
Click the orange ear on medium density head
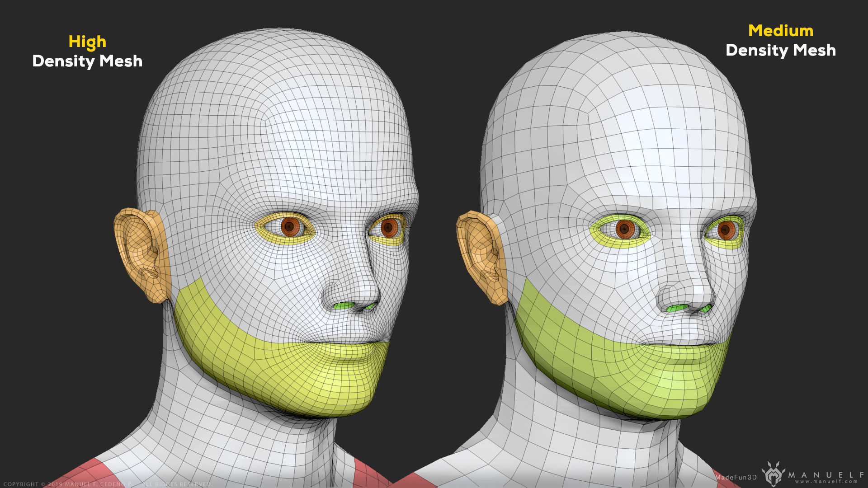(482, 257)
